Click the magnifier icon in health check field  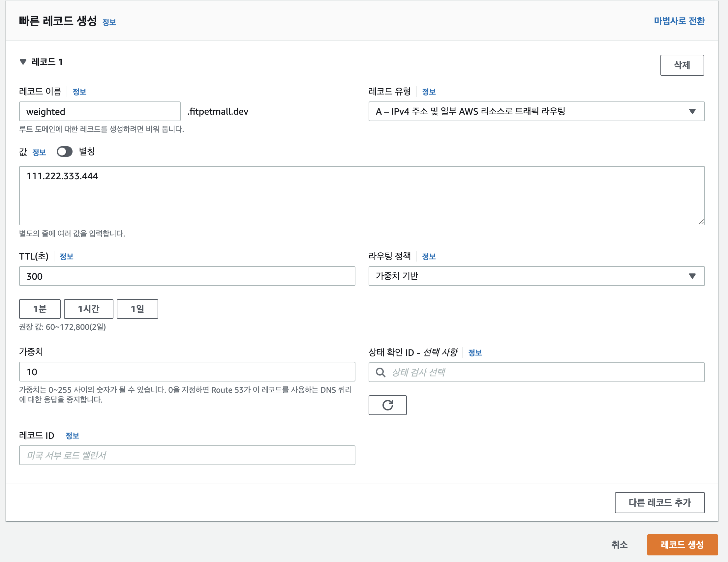click(380, 372)
